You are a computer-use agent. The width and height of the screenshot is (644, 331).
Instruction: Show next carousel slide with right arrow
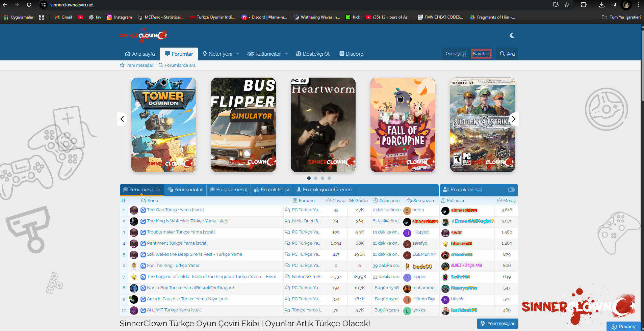click(x=514, y=119)
